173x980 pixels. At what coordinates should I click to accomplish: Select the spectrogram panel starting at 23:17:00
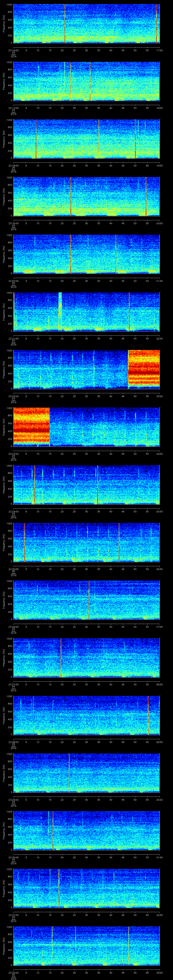click(87, 81)
